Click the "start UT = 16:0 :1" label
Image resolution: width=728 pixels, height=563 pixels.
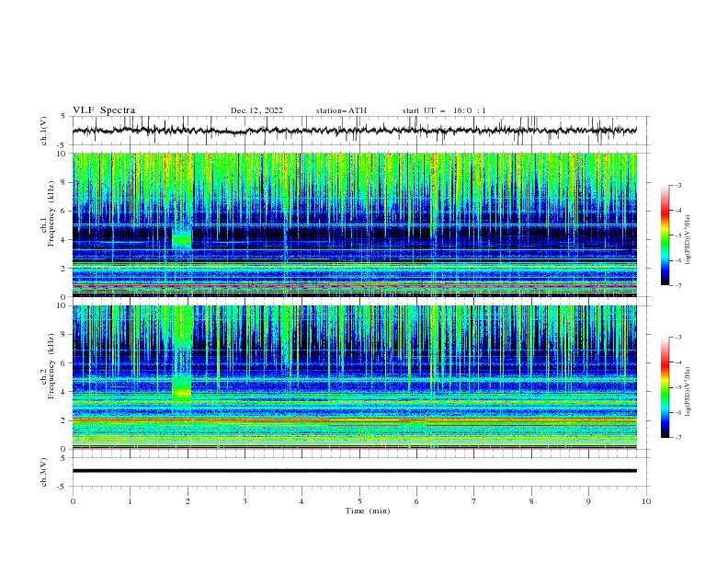point(444,110)
